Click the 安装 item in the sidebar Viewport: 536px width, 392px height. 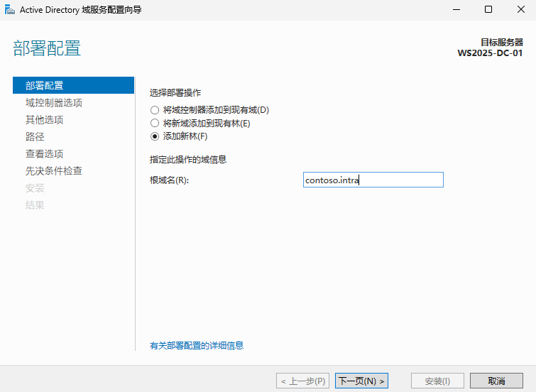click(35, 187)
